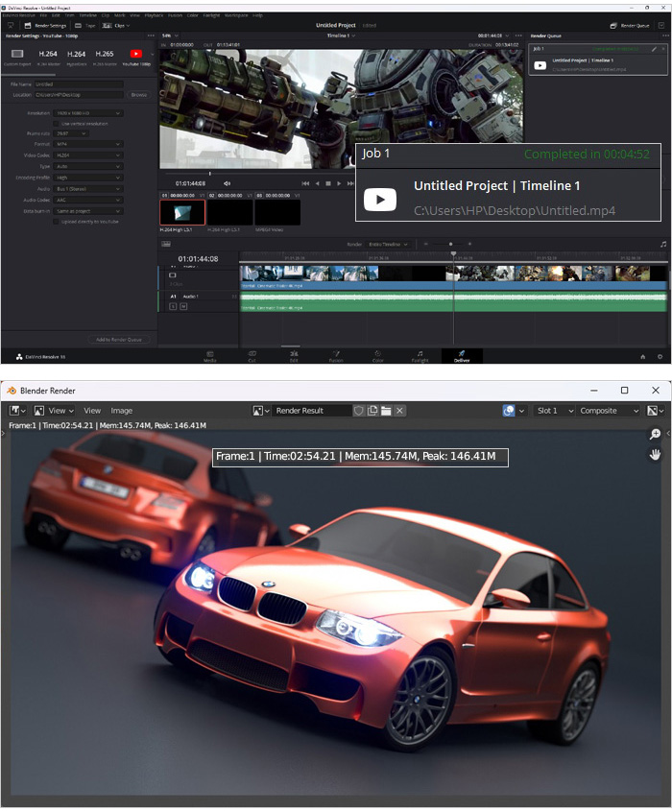This screenshot has width=672, height=811.
Task: Click the Browse button for location
Action: point(138,95)
